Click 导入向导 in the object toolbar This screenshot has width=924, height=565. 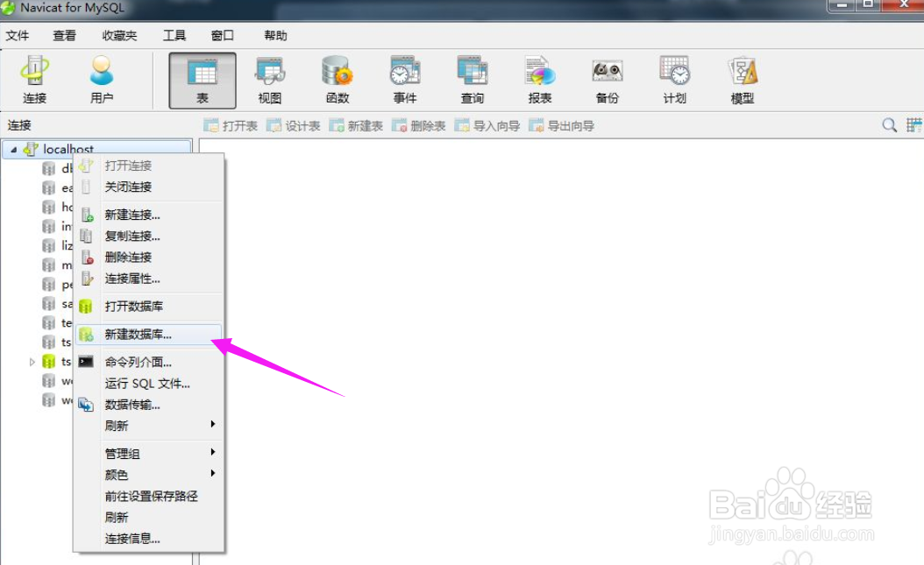[x=487, y=125]
